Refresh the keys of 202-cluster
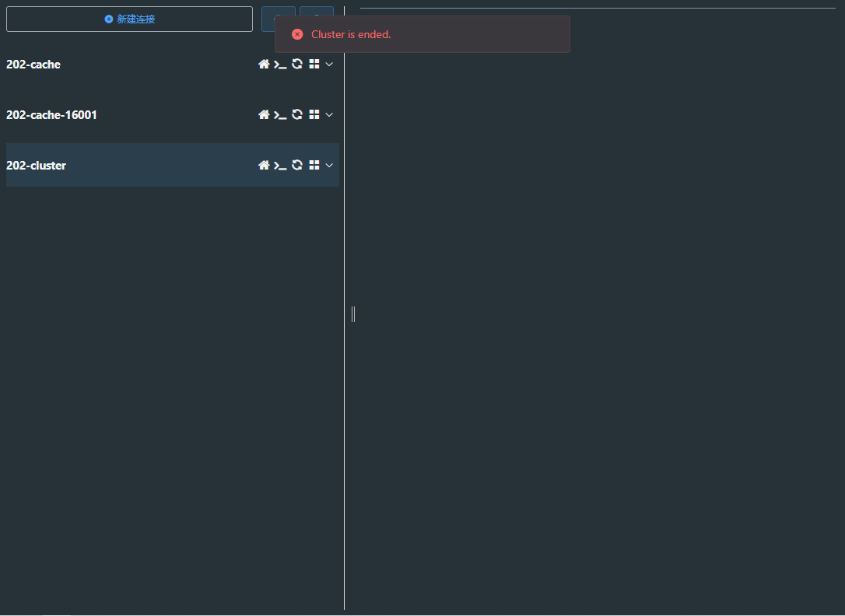 coord(296,165)
